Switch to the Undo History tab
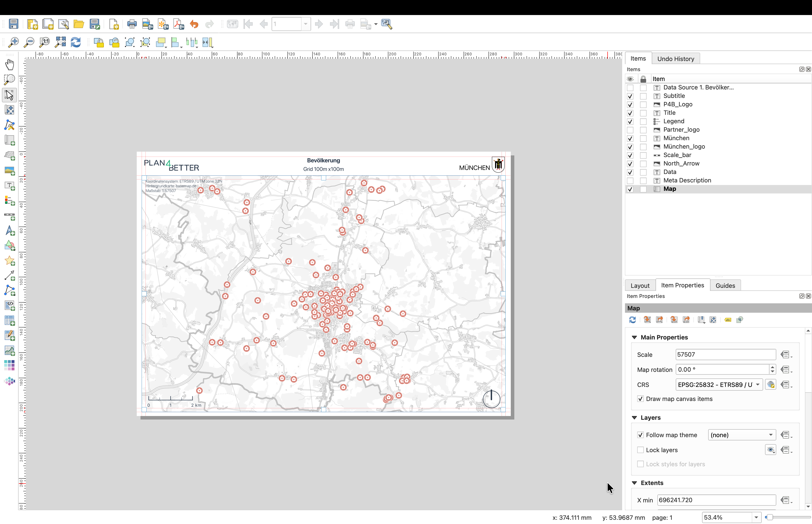The image size is (812, 524). (x=675, y=58)
